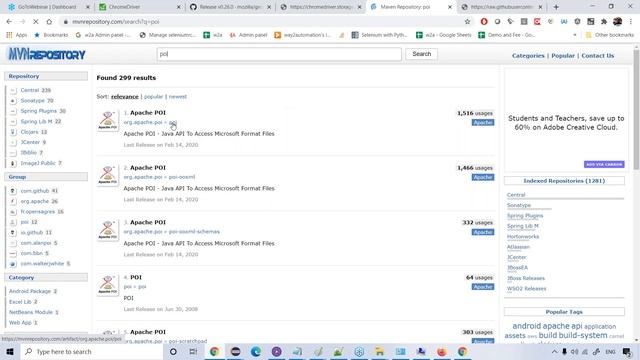Open a new browser tab with plus
Image resolution: width=640 pixels, height=360 pixels.
point(556,7)
